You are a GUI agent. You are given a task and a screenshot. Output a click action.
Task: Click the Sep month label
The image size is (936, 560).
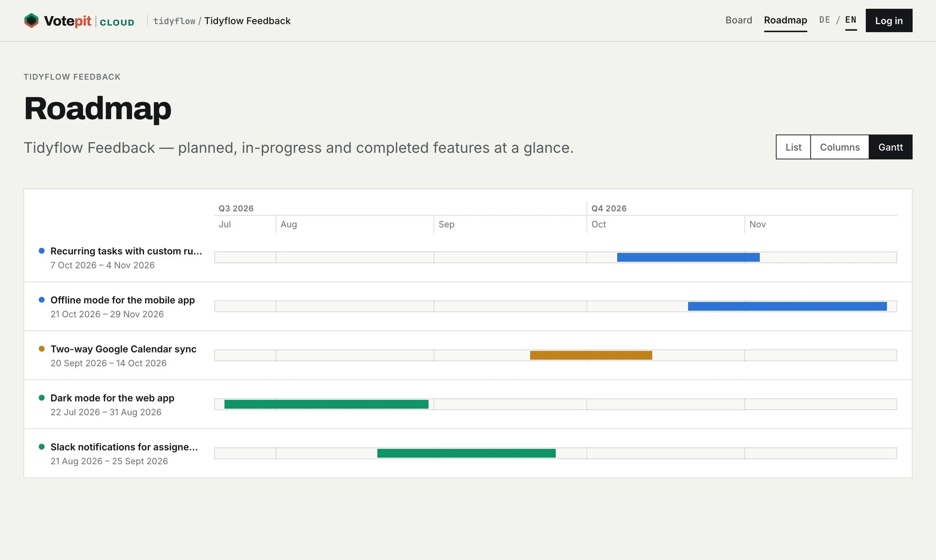point(446,224)
